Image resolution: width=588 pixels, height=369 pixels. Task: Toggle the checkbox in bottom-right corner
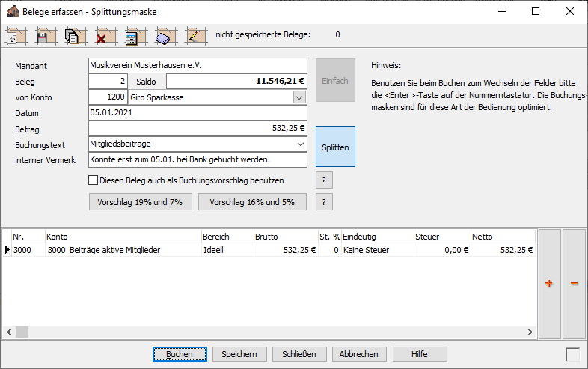[572, 354]
